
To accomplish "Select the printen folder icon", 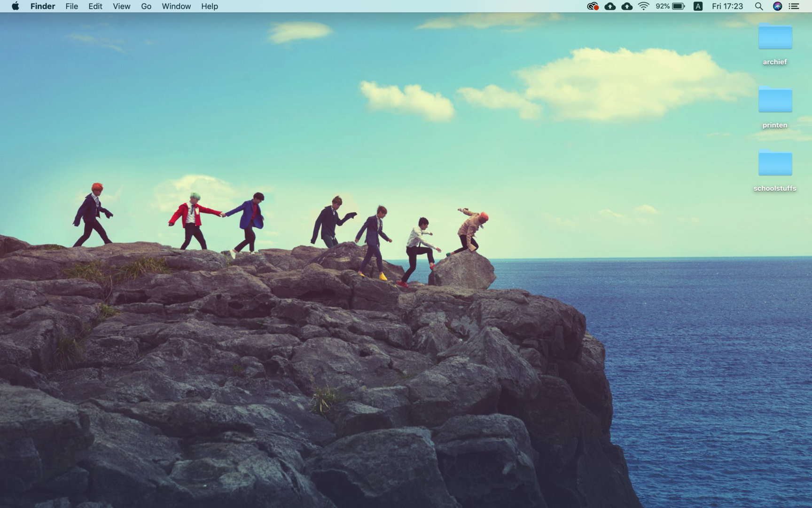I will (775, 99).
